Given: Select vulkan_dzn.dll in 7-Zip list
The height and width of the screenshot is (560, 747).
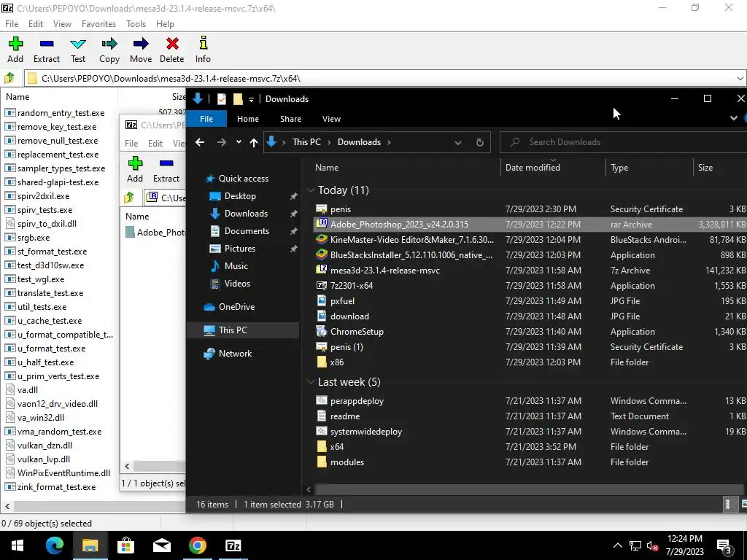Looking at the screenshot, I should pos(44,446).
